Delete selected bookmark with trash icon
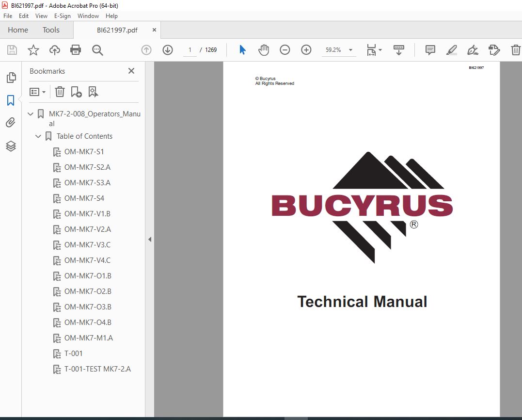Viewport: 522px width, 420px height. [60, 92]
